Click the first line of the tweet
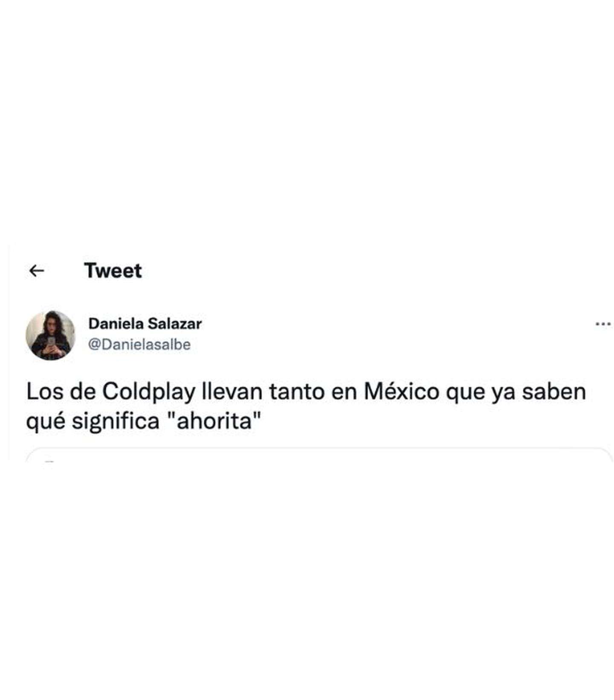This screenshot has height=700, width=614. point(306,392)
